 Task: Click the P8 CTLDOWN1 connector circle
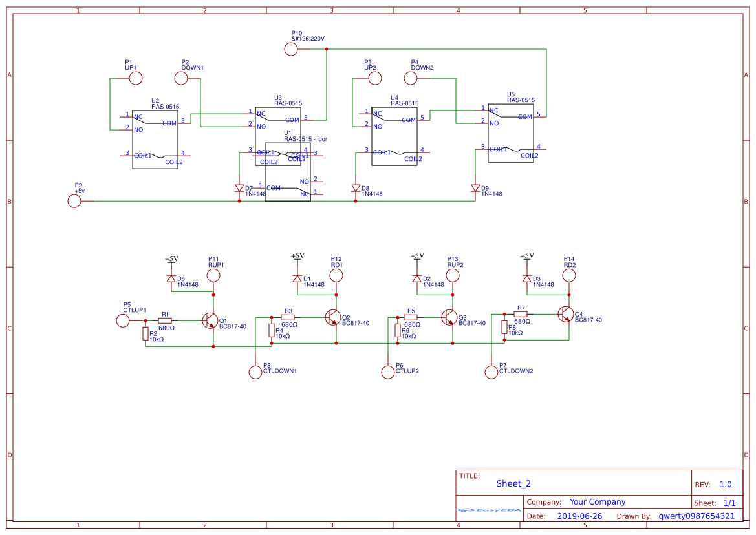point(255,372)
